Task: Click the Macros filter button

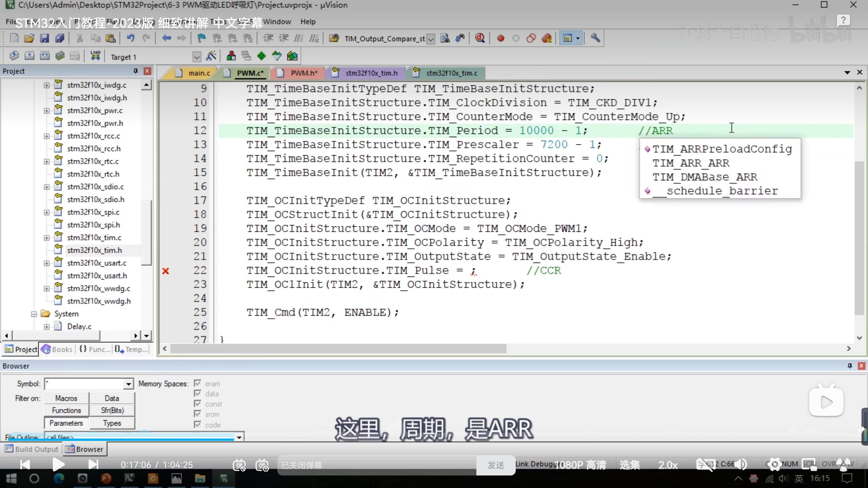Action: click(x=66, y=398)
